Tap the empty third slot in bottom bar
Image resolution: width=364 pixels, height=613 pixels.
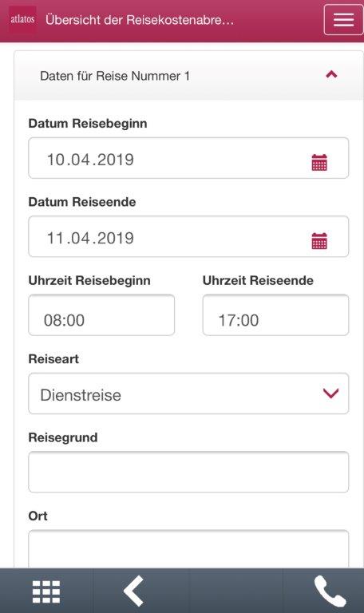click(235, 591)
